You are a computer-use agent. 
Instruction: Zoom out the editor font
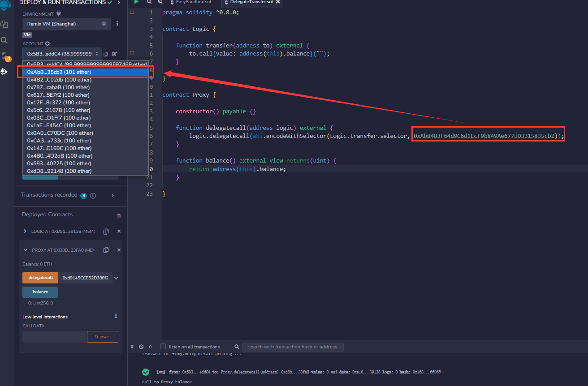(x=149, y=2)
